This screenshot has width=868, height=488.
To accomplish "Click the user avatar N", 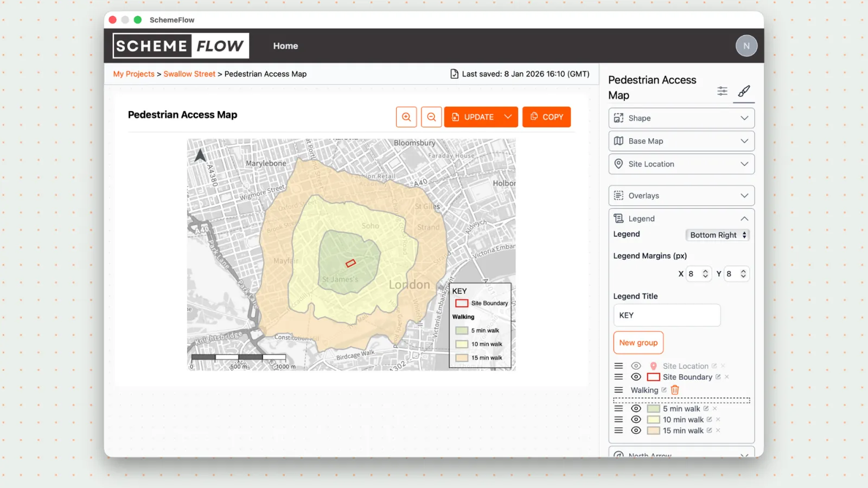I will [x=746, y=46].
